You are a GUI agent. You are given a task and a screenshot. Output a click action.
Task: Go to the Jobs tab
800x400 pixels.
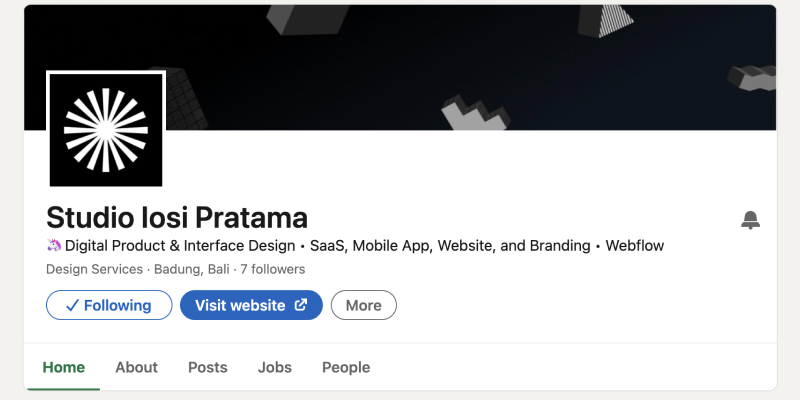(274, 367)
